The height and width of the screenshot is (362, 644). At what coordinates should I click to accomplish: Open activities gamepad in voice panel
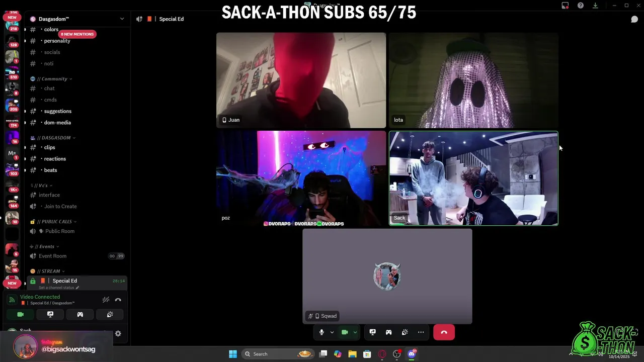[80, 315]
